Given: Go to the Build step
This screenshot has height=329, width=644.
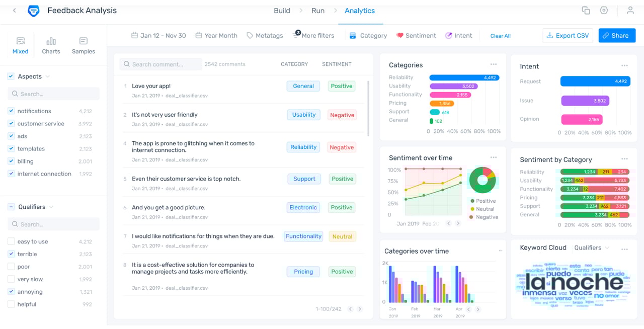Looking at the screenshot, I should click(x=282, y=11).
